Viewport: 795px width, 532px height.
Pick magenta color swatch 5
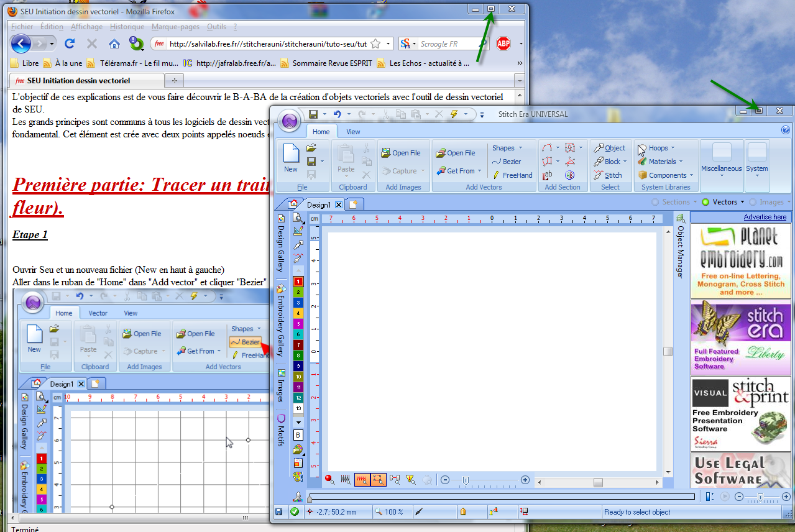(298, 323)
